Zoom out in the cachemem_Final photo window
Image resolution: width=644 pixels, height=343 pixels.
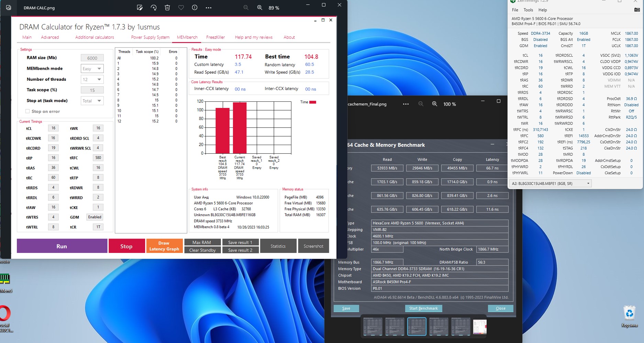[421, 104]
